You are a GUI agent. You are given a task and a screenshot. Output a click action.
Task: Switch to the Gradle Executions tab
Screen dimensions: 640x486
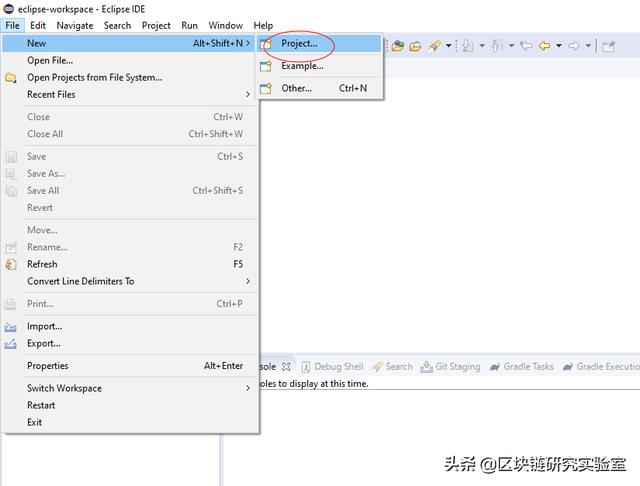tap(601, 367)
